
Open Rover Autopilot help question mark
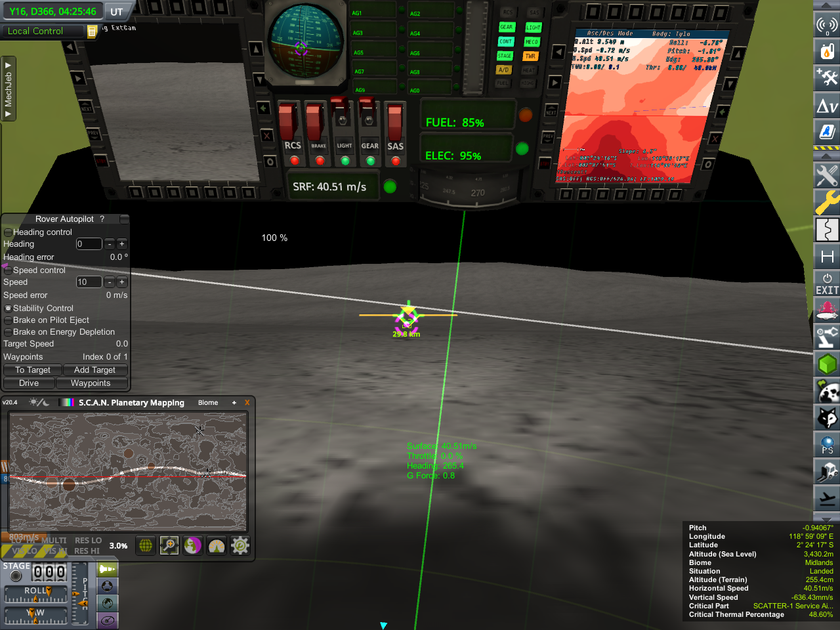coord(102,219)
